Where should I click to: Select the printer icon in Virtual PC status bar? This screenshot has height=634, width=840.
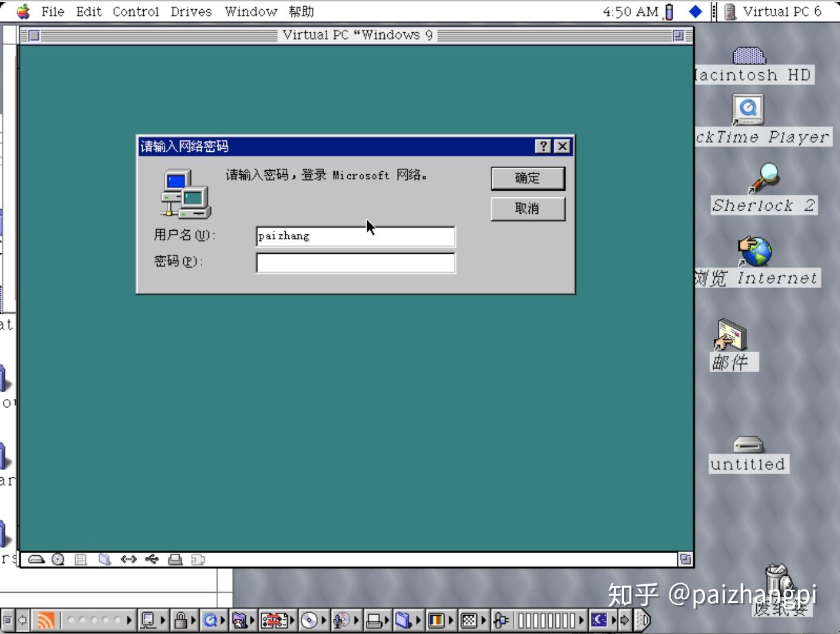175,559
